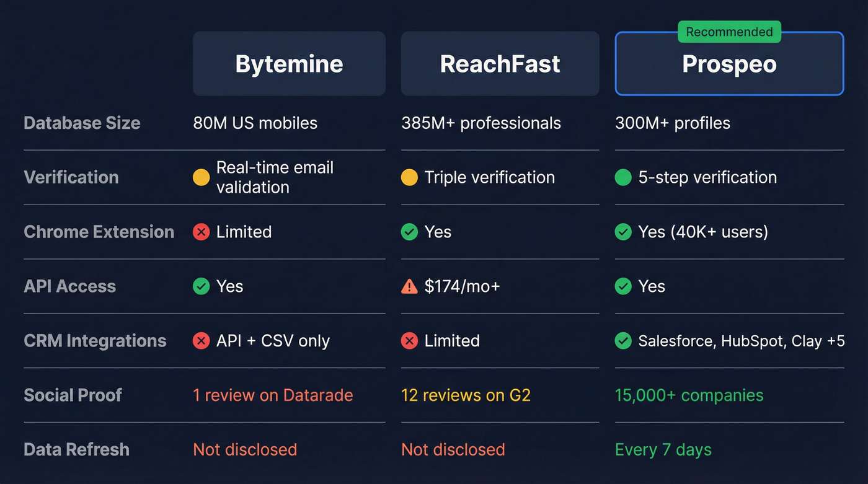Click red X beside ReachFast CRM Limited

point(409,341)
